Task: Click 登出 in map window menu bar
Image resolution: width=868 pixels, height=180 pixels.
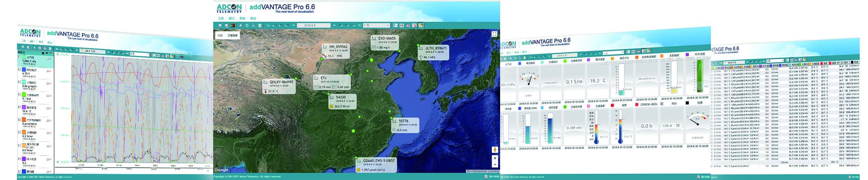Action: (x=253, y=18)
